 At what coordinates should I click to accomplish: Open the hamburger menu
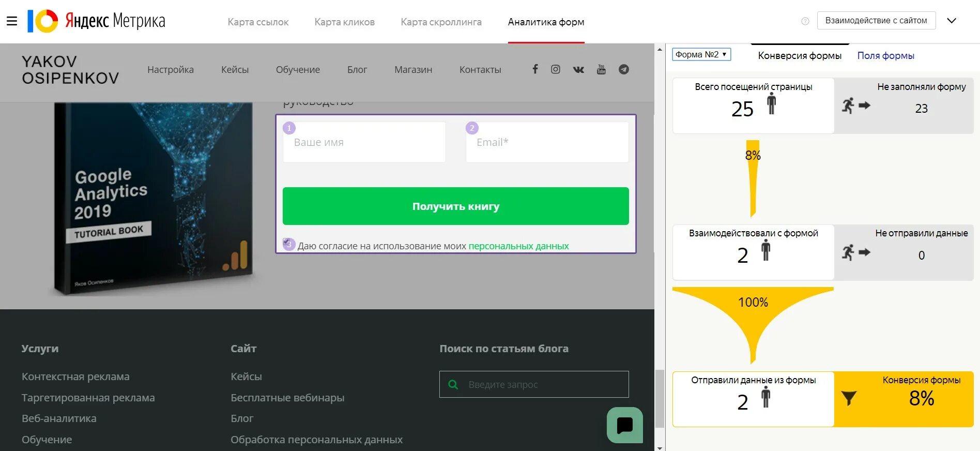pyautogui.click(x=12, y=21)
